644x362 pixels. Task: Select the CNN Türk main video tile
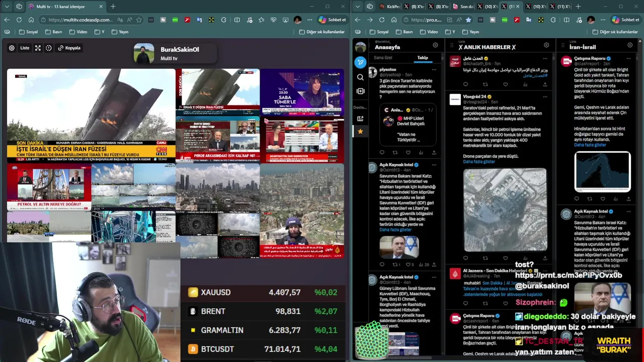click(91, 116)
